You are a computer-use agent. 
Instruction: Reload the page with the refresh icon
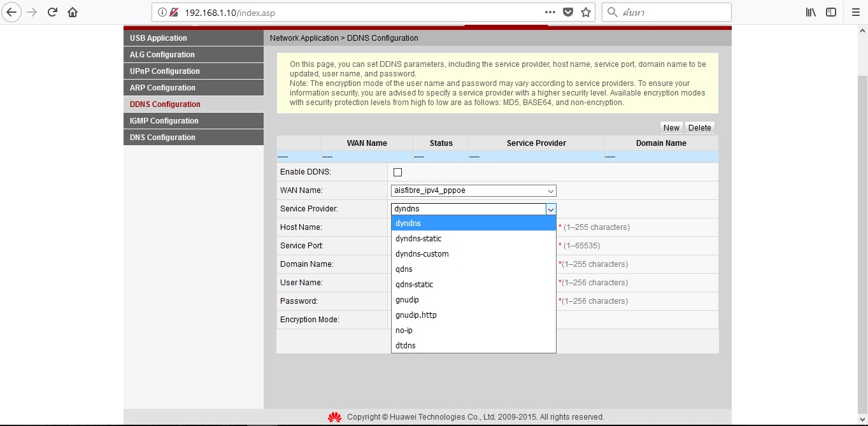(53, 12)
